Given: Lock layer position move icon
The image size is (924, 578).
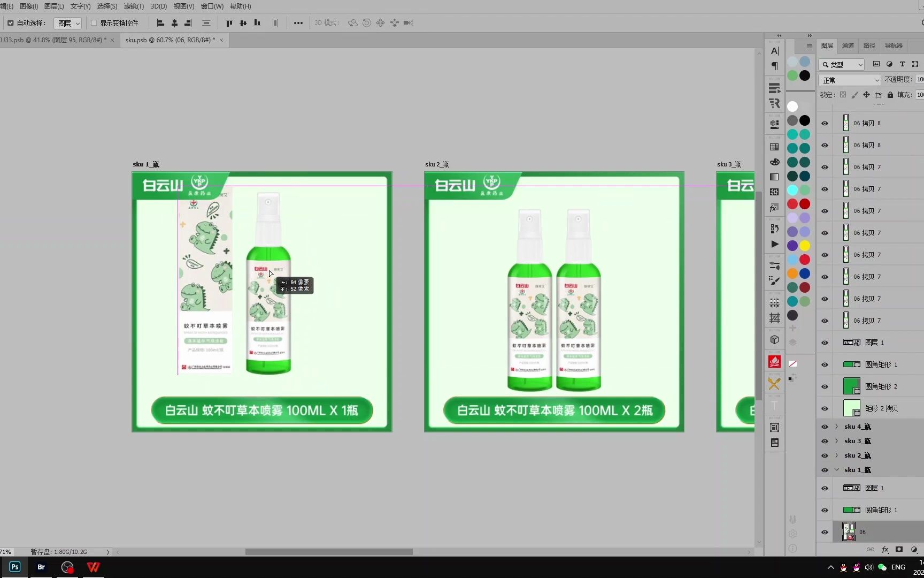Looking at the screenshot, I should tap(866, 95).
